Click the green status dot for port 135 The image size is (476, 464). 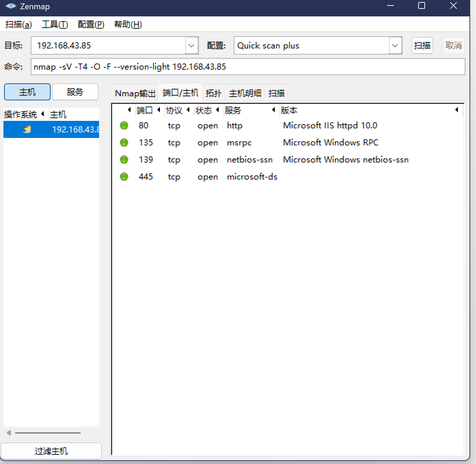pyautogui.click(x=124, y=143)
